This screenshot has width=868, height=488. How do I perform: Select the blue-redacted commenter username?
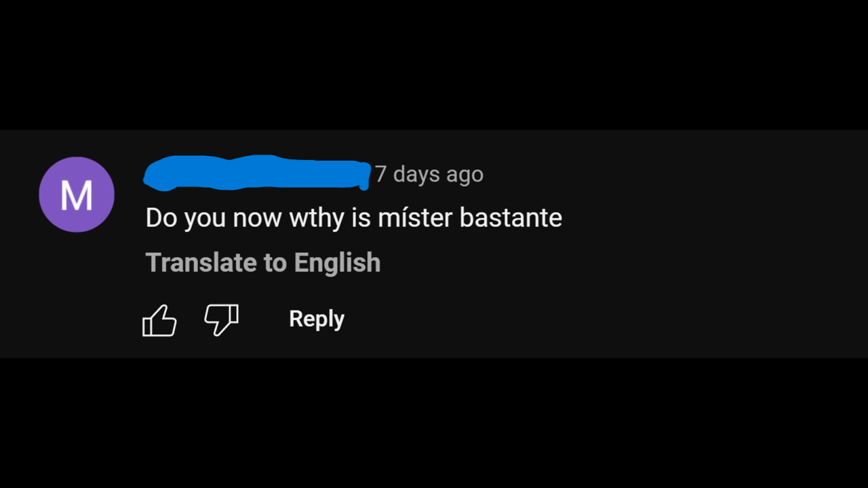[257, 172]
